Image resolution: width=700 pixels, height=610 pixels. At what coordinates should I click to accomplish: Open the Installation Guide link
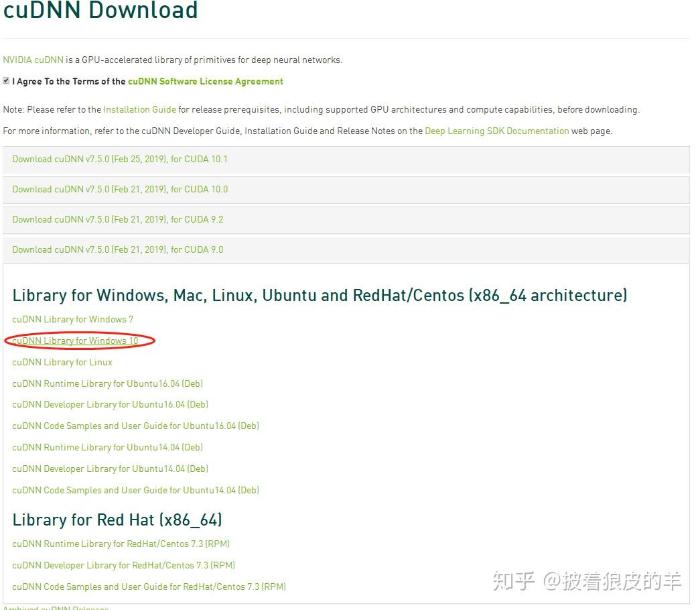coord(139,109)
